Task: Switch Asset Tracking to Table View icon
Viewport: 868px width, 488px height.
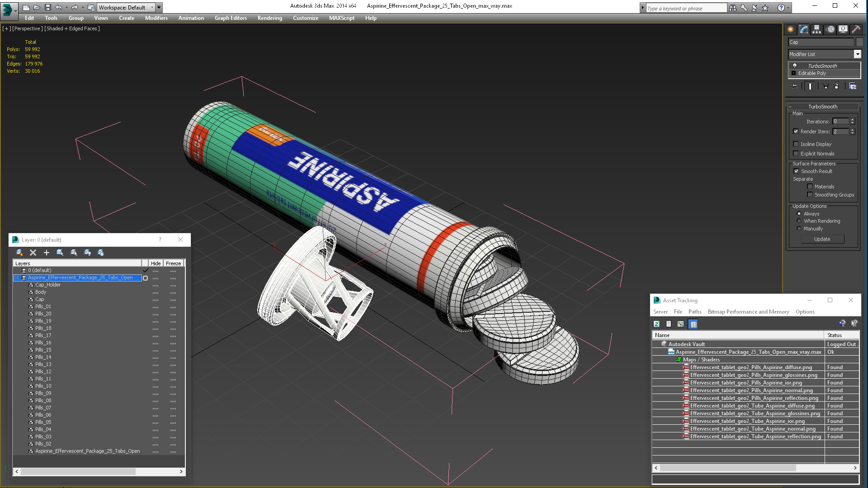Action: [x=693, y=324]
